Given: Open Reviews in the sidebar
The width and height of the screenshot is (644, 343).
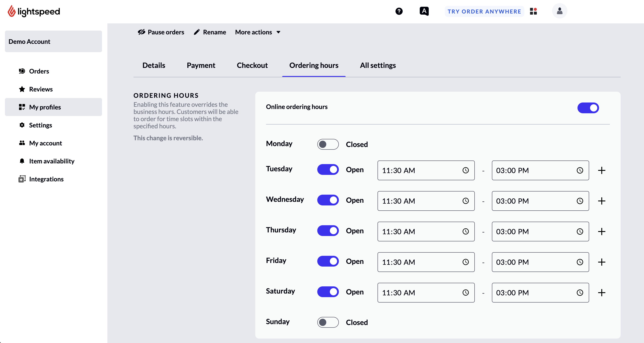Looking at the screenshot, I should (x=53, y=89).
